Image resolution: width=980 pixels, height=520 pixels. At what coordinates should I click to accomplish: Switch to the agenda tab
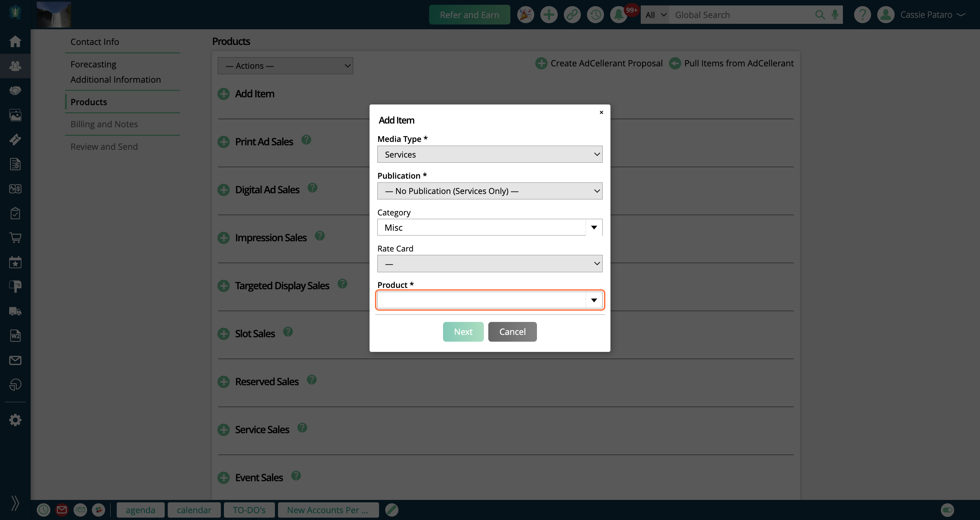[x=141, y=510]
